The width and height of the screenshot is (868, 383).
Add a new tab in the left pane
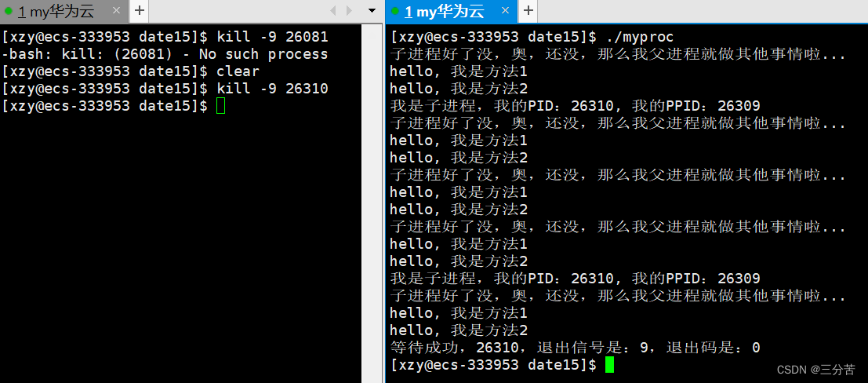[140, 10]
